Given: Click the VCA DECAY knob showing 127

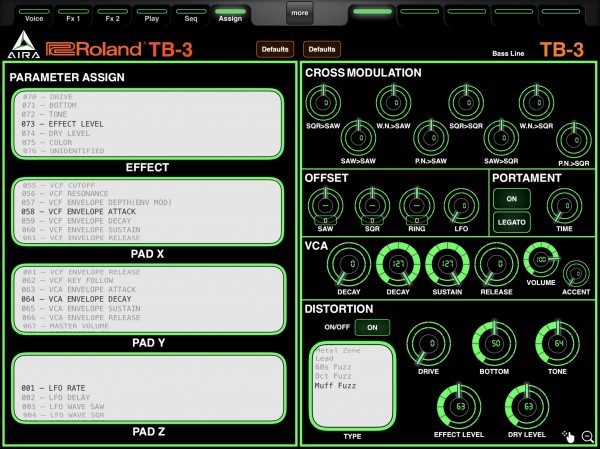Looking at the screenshot, I should tap(398, 264).
